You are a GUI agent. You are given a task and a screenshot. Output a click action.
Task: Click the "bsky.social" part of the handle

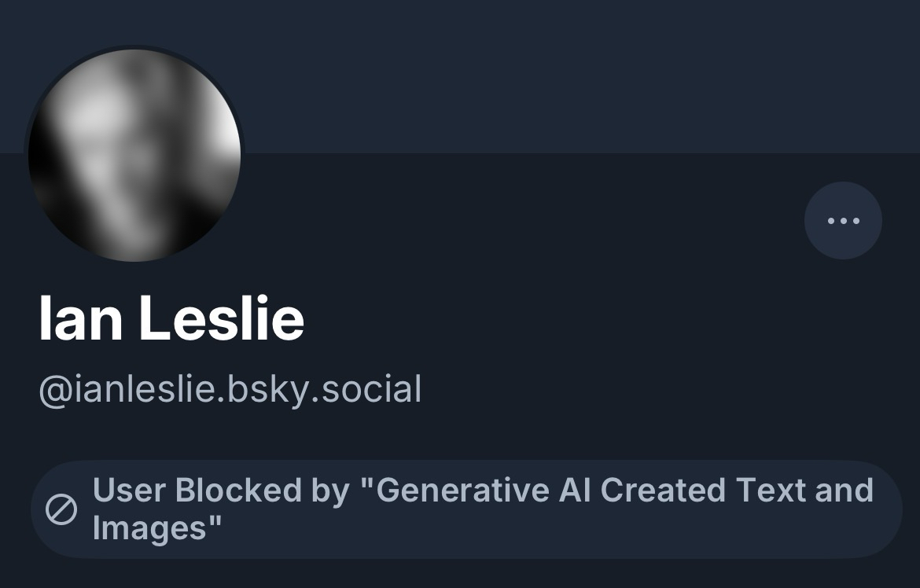coord(324,389)
